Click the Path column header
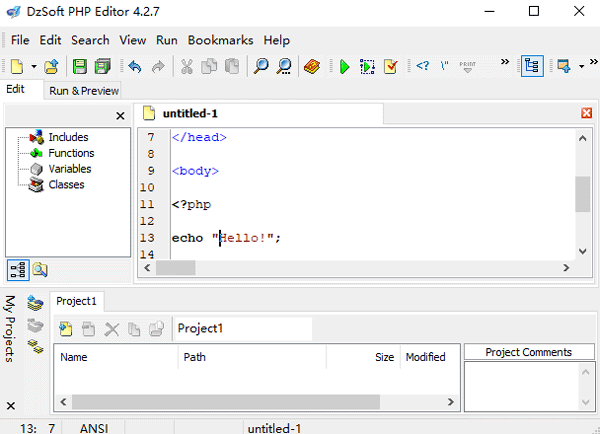 [x=195, y=356]
